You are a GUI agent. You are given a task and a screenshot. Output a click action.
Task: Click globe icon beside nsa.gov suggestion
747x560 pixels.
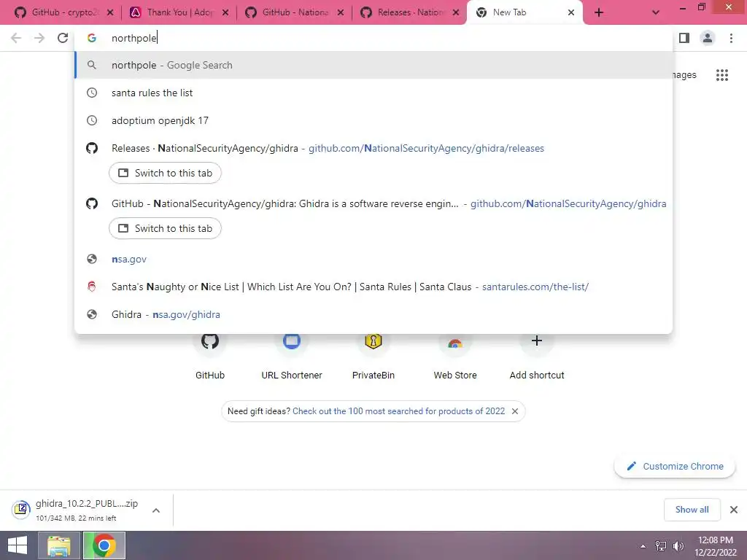point(92,259)
